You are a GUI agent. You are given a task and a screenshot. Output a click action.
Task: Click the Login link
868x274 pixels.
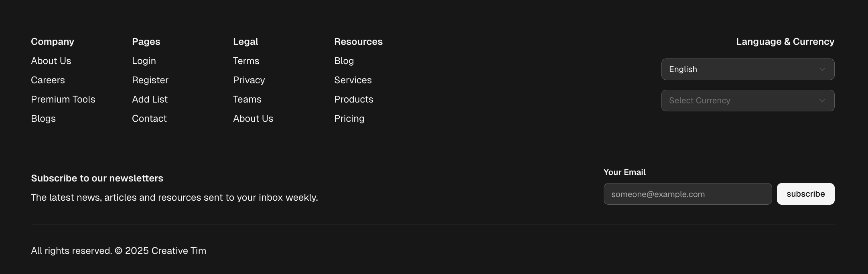tap(144, 61)
